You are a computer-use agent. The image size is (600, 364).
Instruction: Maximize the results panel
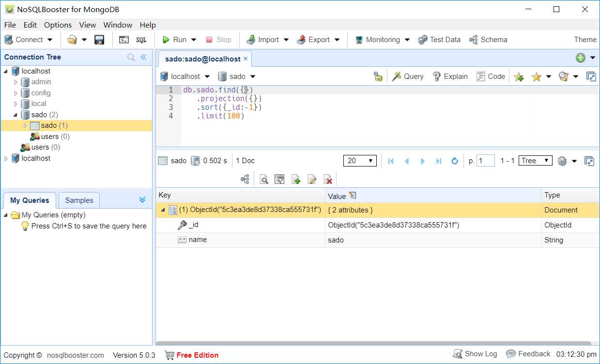[x=589, y=161]
